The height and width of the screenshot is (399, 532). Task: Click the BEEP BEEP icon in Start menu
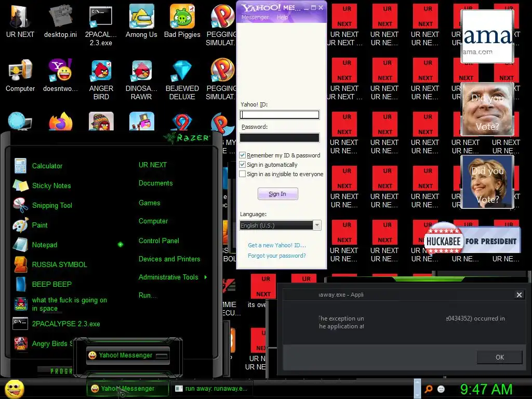(20, 284)
